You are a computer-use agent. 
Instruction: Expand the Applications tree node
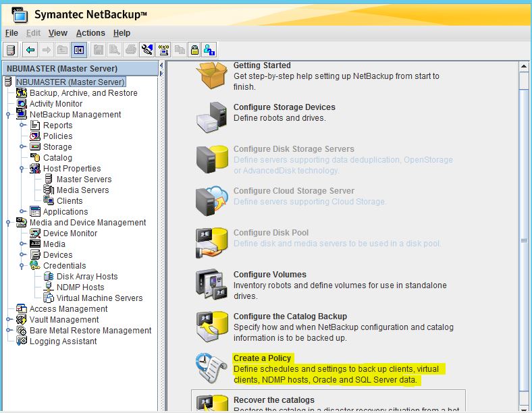tap(22, 212)
